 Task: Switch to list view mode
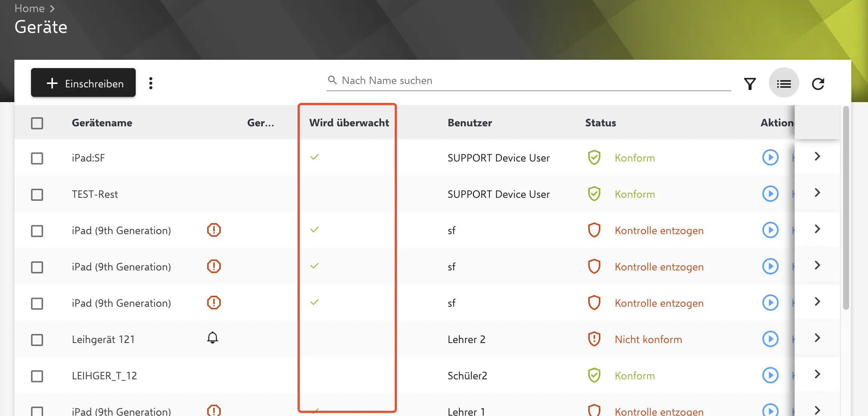tap(784, 84)
